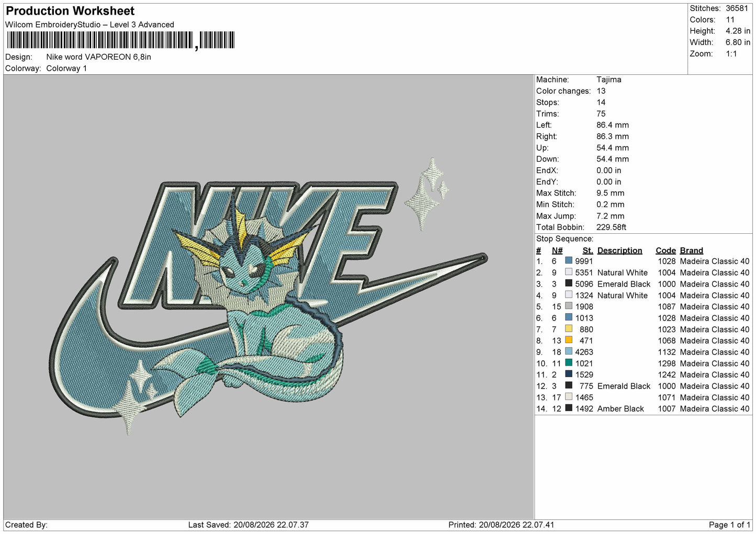Click the Total Bobbin value '229.58ft'
The width and height of the screenshot is (756, 534).
pos(612,227)
